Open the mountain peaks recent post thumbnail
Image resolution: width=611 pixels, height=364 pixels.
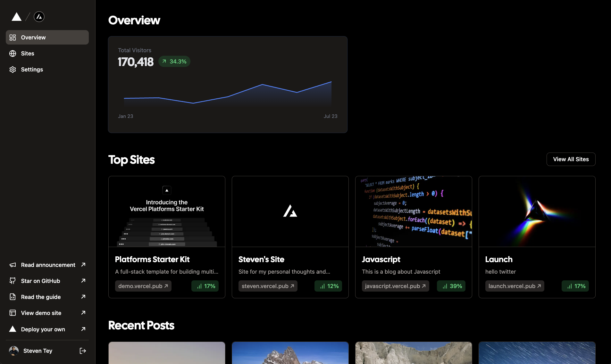290,353
